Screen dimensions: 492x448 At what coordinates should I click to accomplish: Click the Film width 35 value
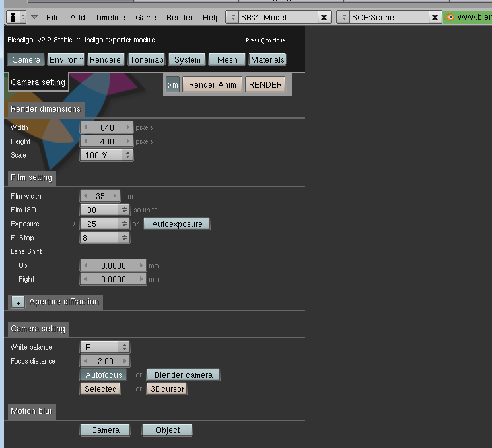[100, 196]
